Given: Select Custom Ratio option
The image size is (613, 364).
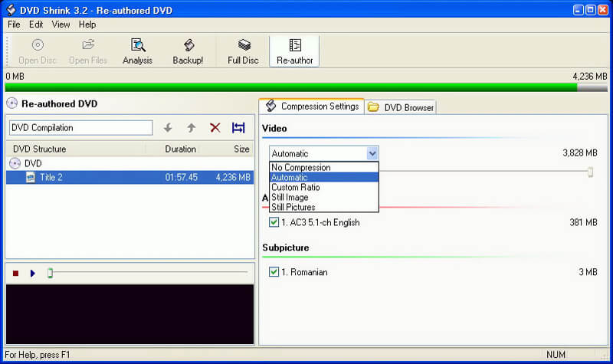Looking at the screenshot, I should 296,187.
